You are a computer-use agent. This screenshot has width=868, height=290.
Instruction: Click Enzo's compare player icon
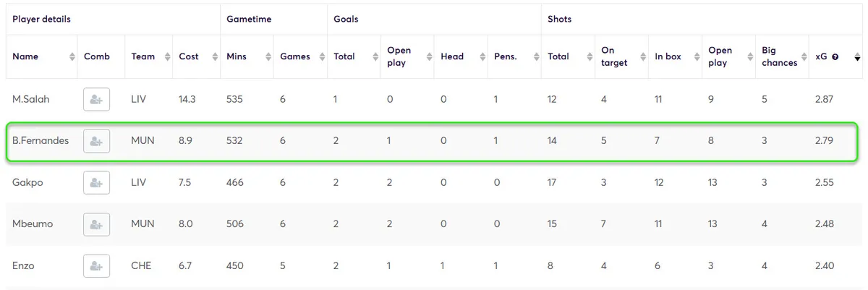[96, 266]
